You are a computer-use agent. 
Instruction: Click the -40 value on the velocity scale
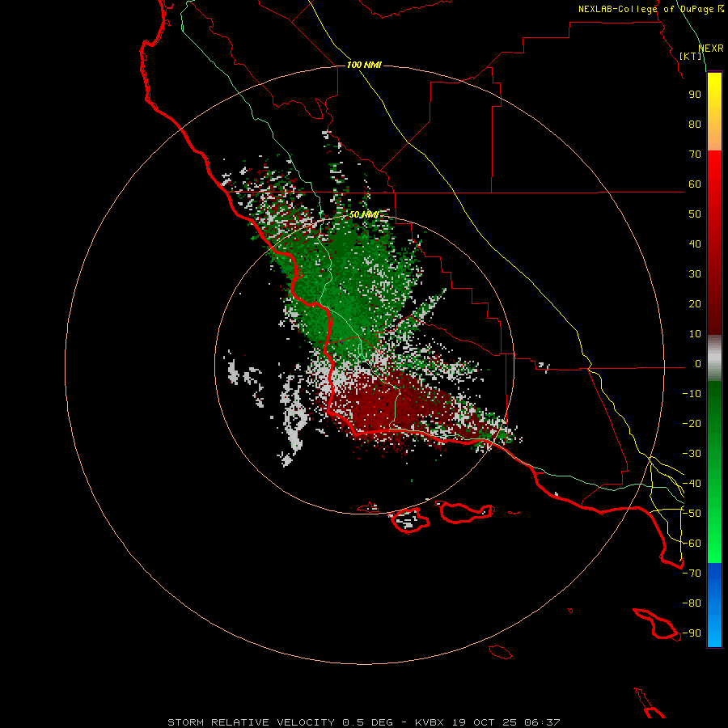pyautogui.click(x=692, y=484)
